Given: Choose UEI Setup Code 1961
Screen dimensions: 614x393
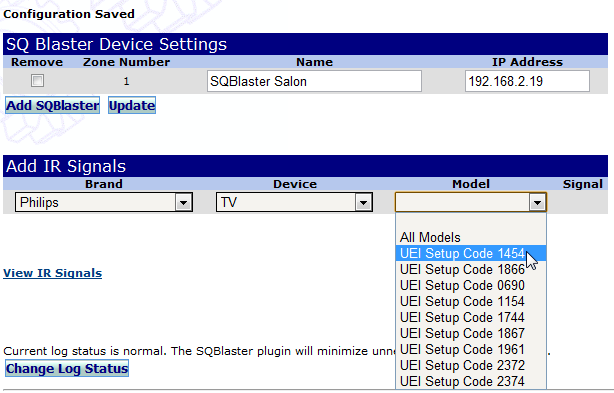Looking at the screenshot, I should [471, 349].
